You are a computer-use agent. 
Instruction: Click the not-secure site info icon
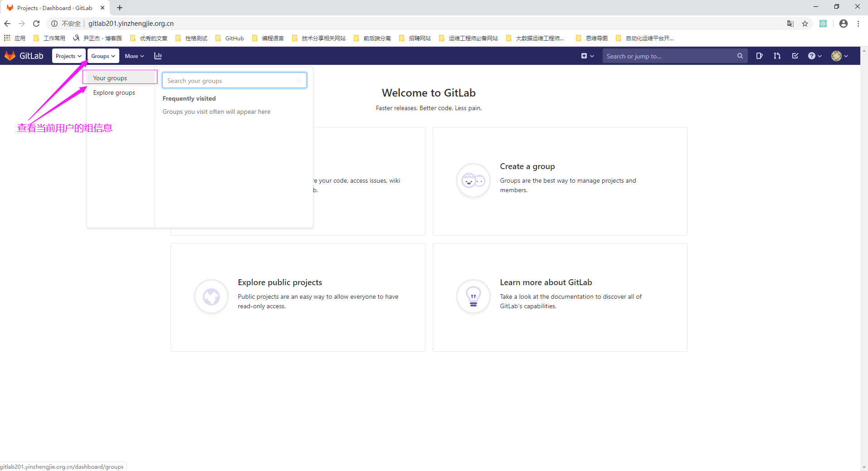point(54,24)
